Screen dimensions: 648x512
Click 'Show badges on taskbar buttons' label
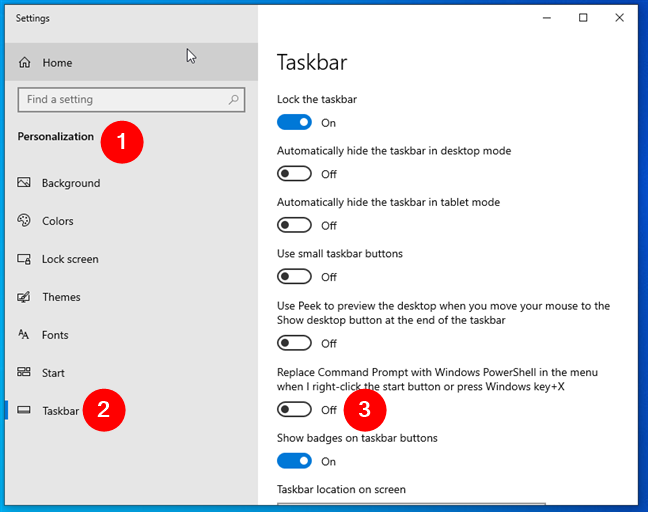pos(357,438)
